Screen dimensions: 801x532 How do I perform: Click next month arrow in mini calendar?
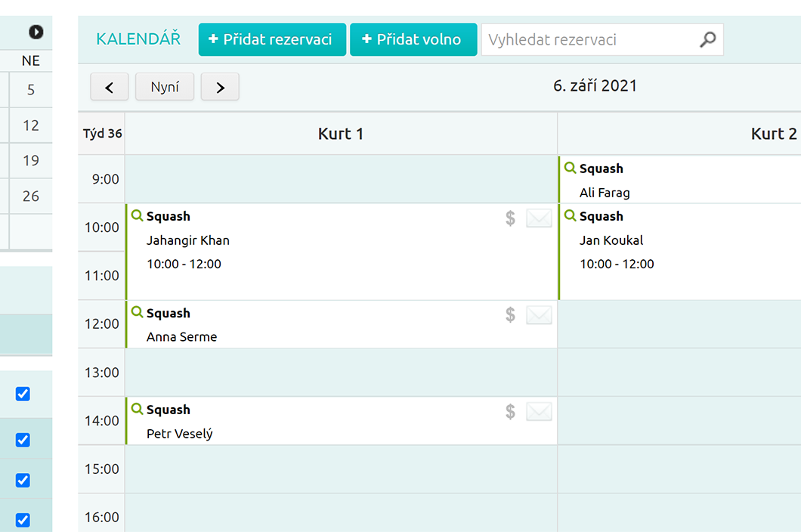pos(36,32)
